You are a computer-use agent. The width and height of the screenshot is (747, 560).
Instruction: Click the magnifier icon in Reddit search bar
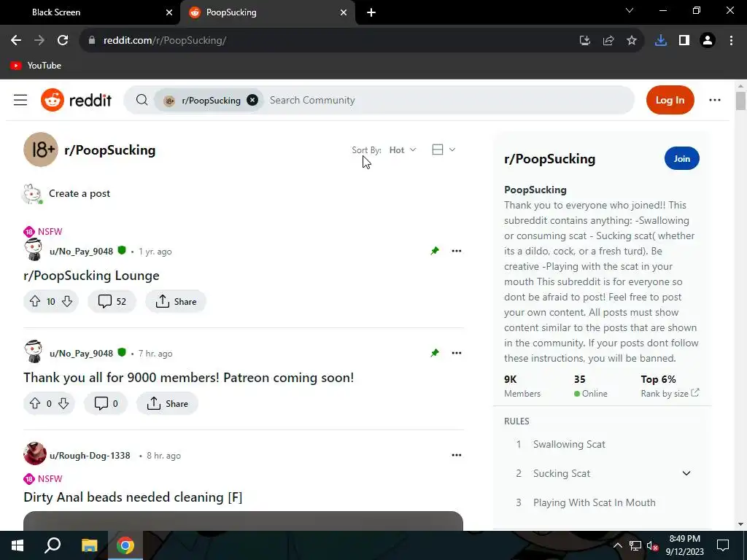(142, 100)
